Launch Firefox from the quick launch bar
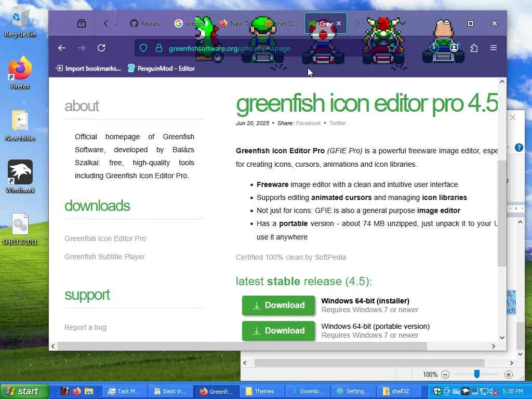 click(77, 391)
